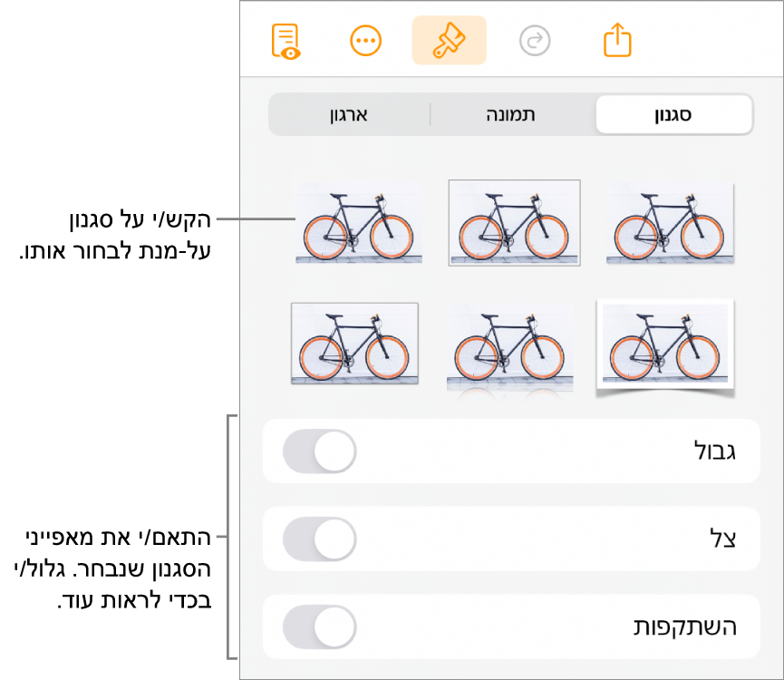Select the top-left bicycle image style

[359, 222]
